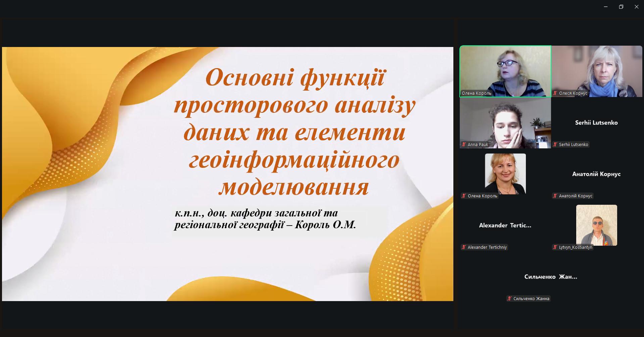
Task: Restore down the meeting window
Action: [x=621, y=7]
